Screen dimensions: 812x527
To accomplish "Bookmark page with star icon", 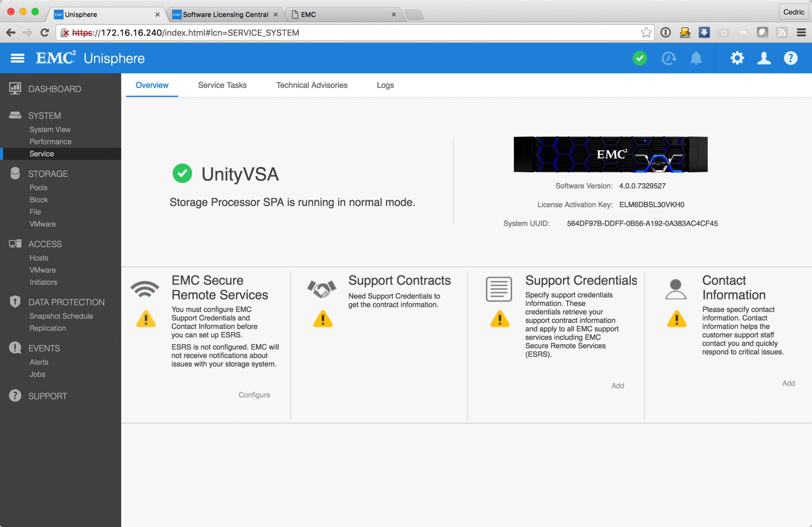I will coord(646,33).
